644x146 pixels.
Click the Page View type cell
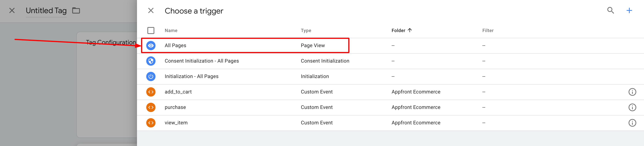coord(313,46)
